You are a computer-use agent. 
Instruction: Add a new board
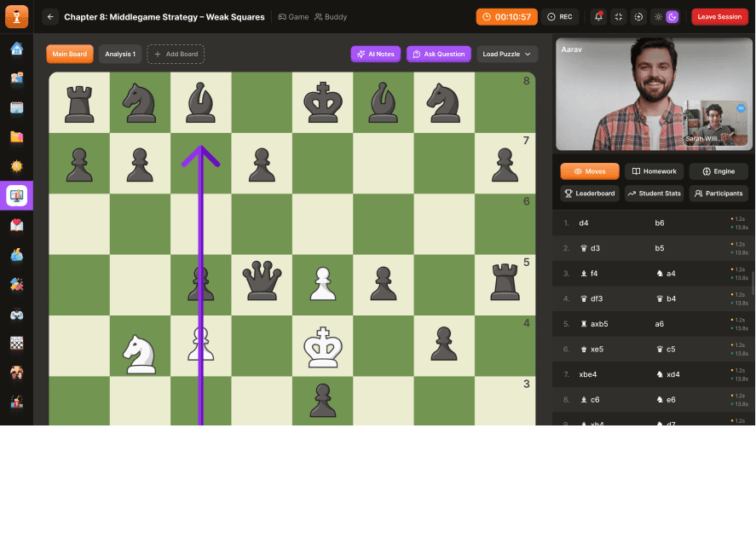(x=176, y=54)
